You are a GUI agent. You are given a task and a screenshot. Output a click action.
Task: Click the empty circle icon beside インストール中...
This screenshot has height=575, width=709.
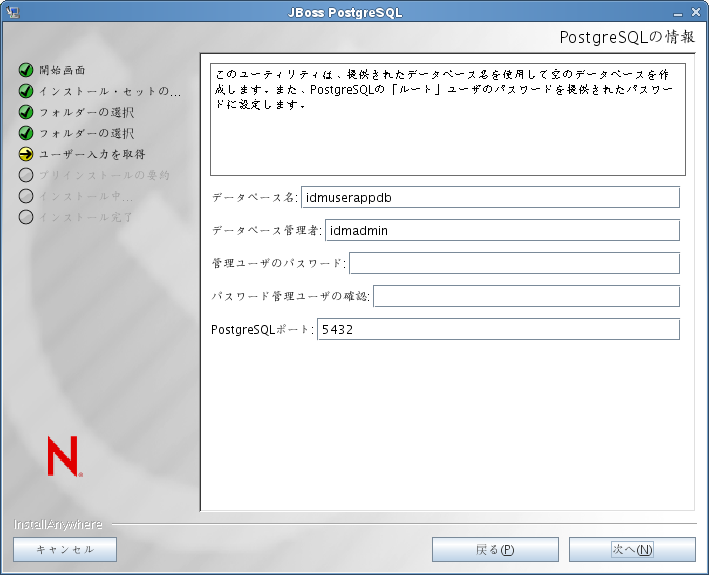click(26, 196)
